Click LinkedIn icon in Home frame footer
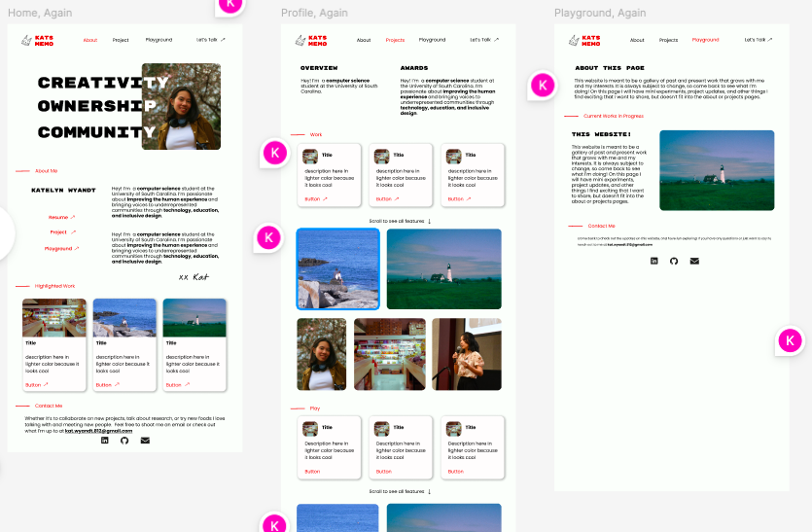 coord(105,441)
